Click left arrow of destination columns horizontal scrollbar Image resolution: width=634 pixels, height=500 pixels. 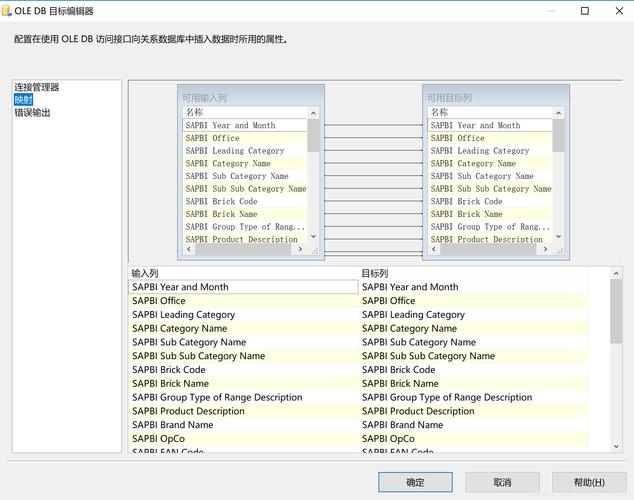coord(434,249)
